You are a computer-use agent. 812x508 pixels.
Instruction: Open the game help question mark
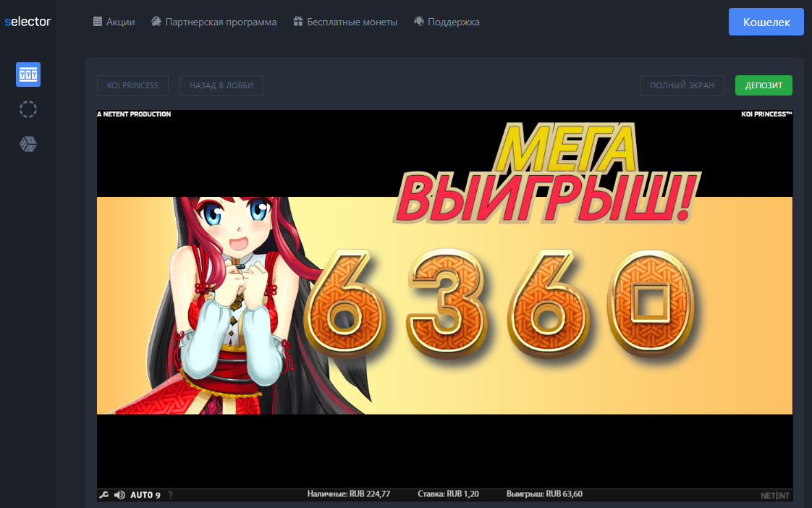pyautogui.click(x=170, y=495)
